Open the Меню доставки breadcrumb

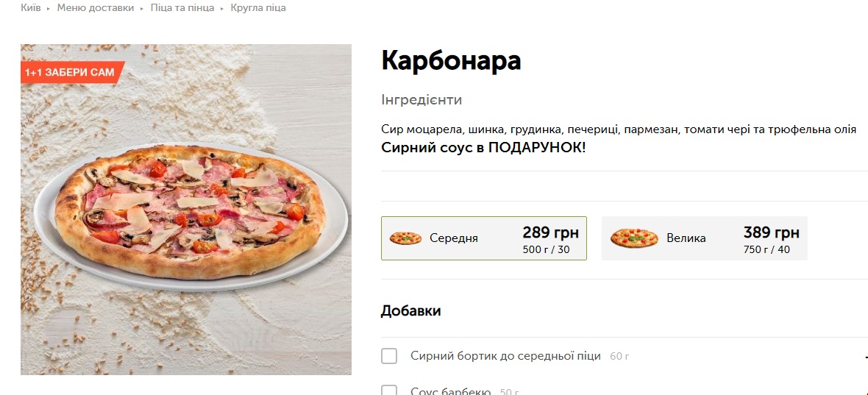pyautogui.click(x=96, y=8)
